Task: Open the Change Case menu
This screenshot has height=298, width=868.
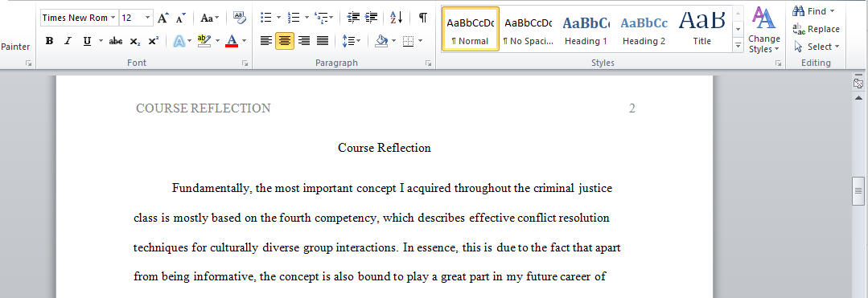Action: pyautogui.click(x=209, y=18)
